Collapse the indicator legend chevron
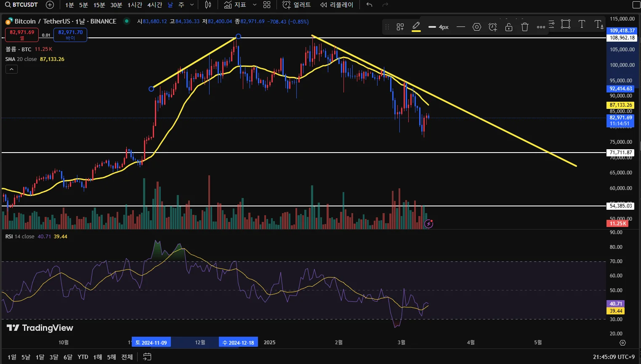The height and width of the screenshot is (364, 641). 11,69
